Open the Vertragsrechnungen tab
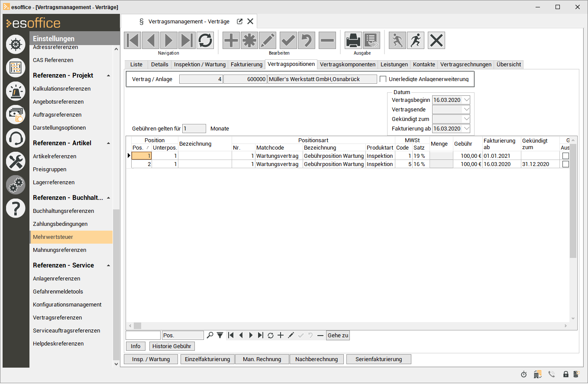The width and height of the screenshot is (588, 388). coord(466,65)
